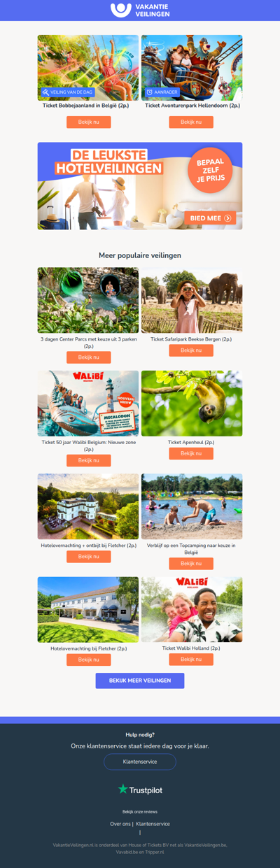This screenshot has width=280, height=868.
Task: Click the 'Bekijk meer veilingen' button
Action: [140, 681]
